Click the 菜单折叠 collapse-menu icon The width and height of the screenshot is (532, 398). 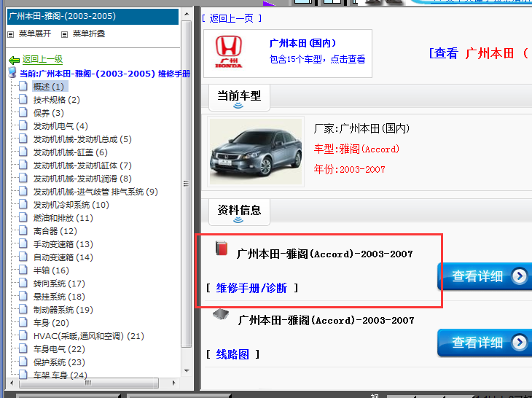point(64,34)
